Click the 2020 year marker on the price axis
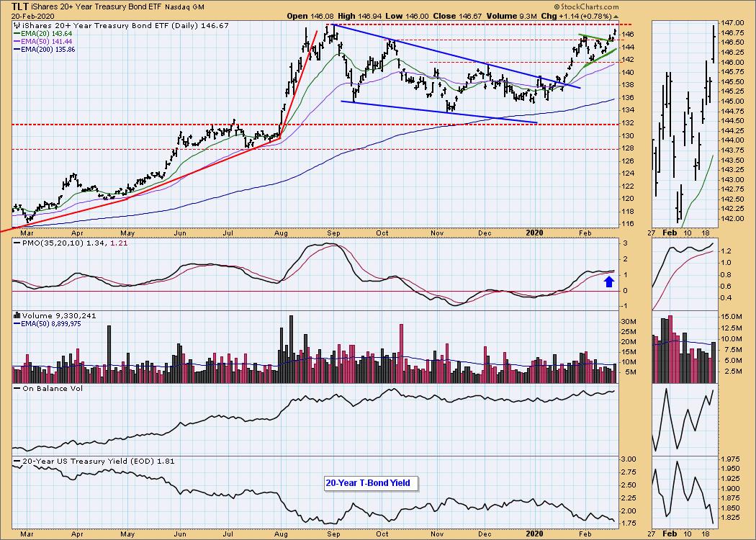The width and height of the screenshot is (756, 540). coord(534,233)
